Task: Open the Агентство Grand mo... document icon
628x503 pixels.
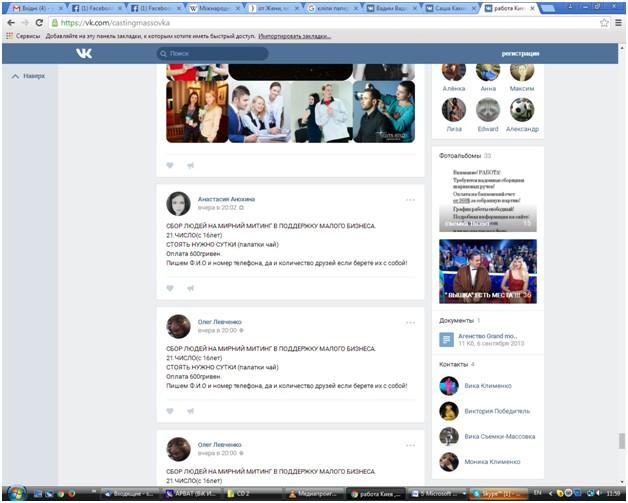Action: coord(447,340)
